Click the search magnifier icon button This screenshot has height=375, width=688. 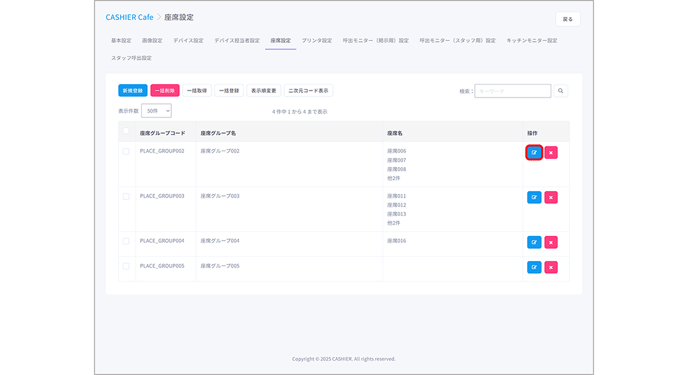click(x=560, y=91)
